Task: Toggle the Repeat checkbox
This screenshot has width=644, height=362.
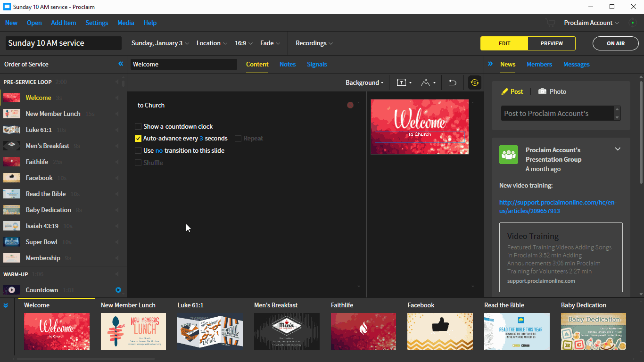Action: pyautogui.click(x=238, y=139)
